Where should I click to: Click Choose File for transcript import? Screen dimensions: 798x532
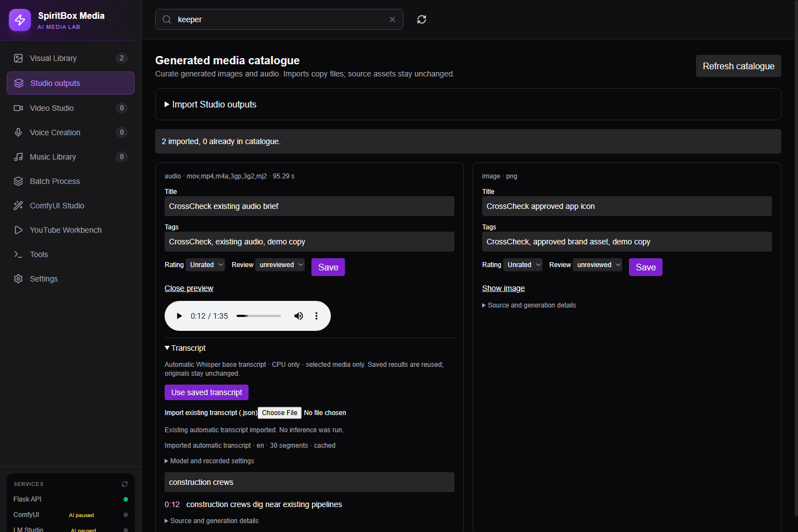coord(280,413)
